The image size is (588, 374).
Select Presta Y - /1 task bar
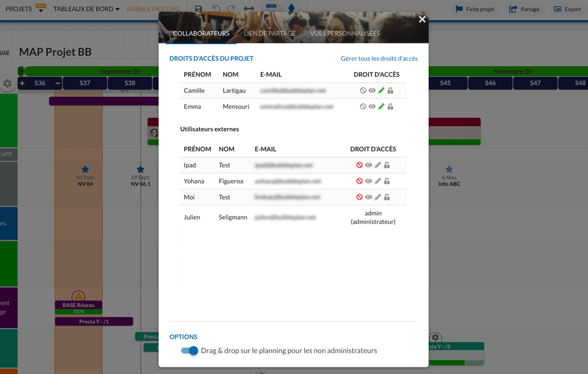pyautogui.click(x=94, y=321)
